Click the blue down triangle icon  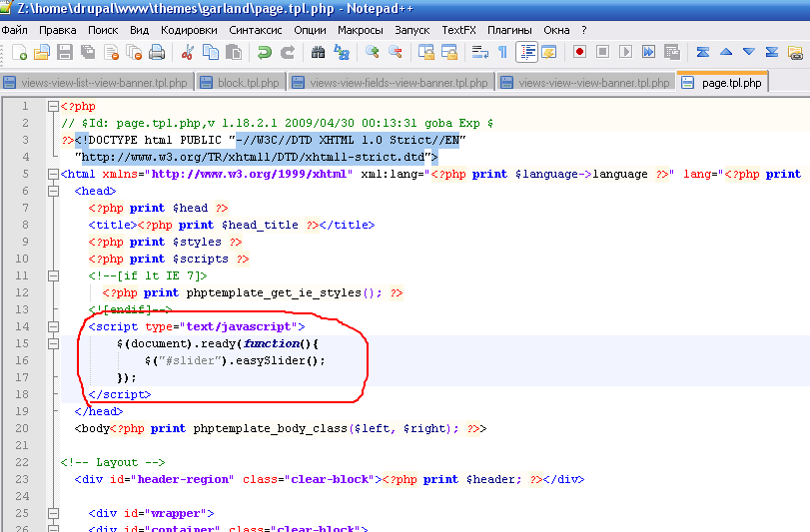coord(749,52)
